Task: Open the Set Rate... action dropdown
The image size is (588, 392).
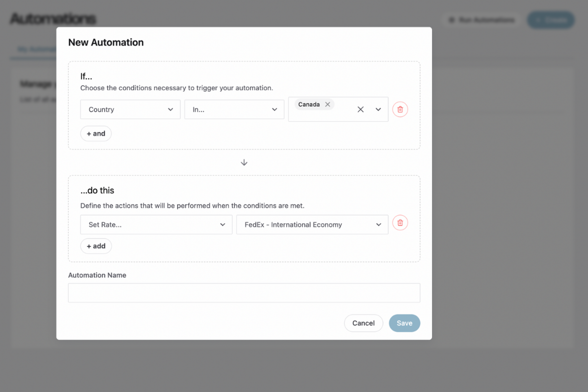Action: point(156,225)
